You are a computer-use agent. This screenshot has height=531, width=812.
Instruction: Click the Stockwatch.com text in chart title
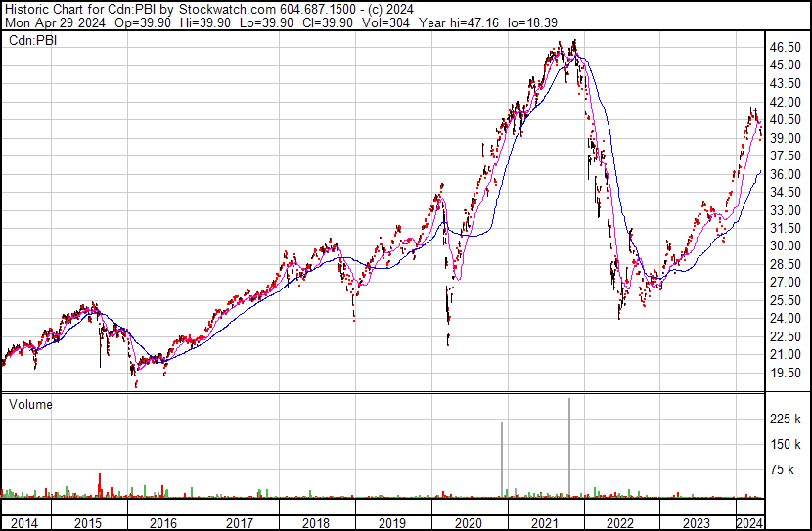(x=227, y=10)
